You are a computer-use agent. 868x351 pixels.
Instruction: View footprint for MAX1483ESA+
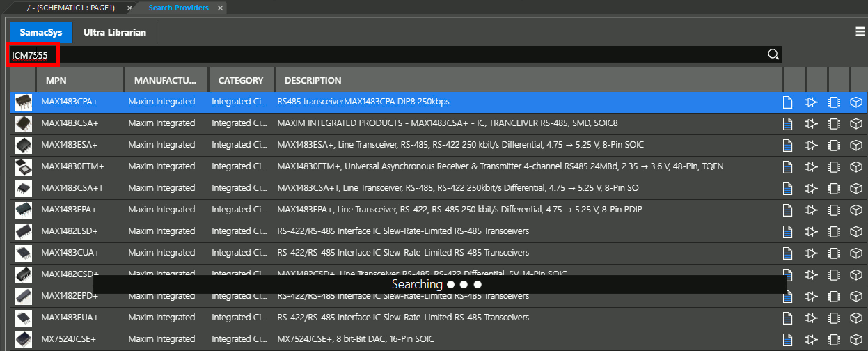point(833,146)
